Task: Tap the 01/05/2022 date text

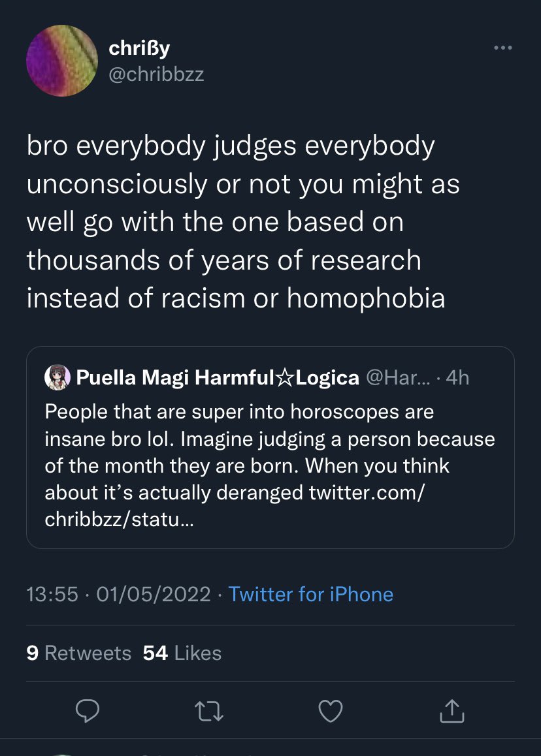Action: click(x=153, y=594)
